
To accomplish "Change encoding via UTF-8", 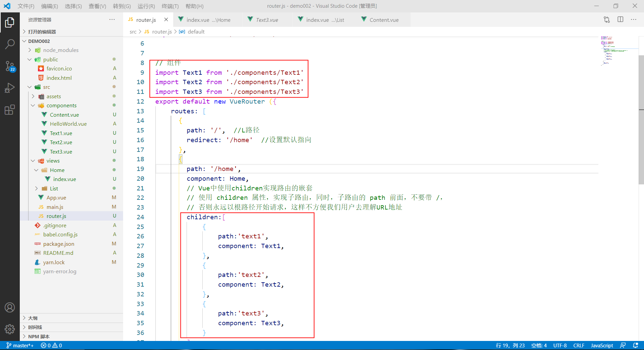I will (560, 345).
